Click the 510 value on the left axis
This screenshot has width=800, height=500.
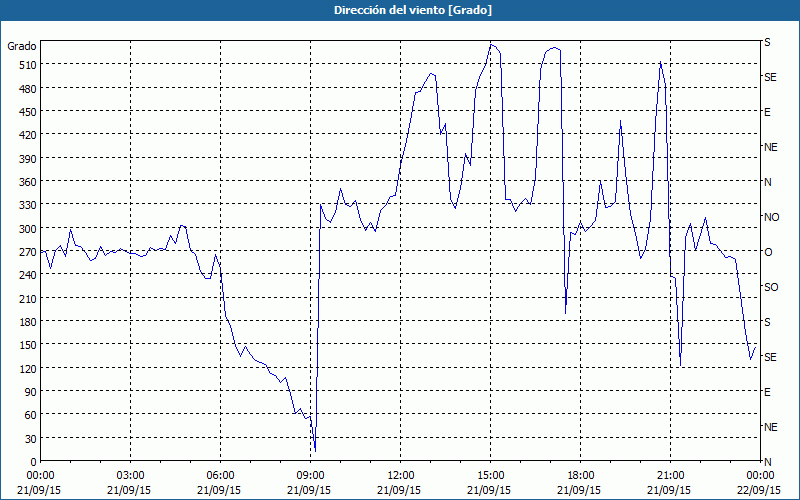27,65
